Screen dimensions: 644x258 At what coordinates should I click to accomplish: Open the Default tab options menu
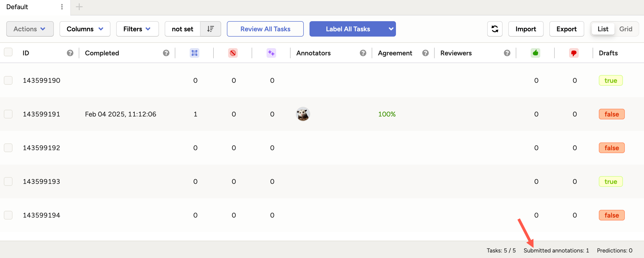click(x=62, y=7)
